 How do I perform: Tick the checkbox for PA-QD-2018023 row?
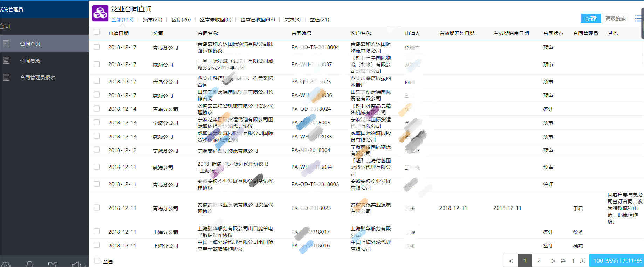click(x=97, y=208)
